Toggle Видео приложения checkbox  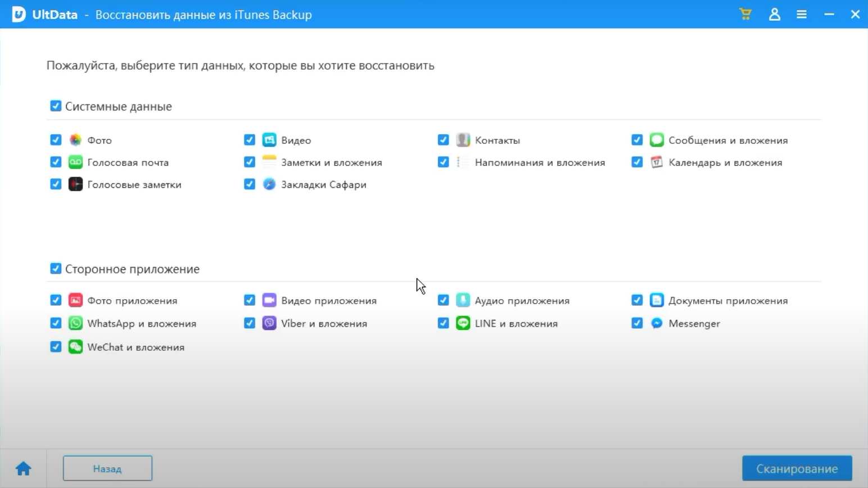point(250,300)
